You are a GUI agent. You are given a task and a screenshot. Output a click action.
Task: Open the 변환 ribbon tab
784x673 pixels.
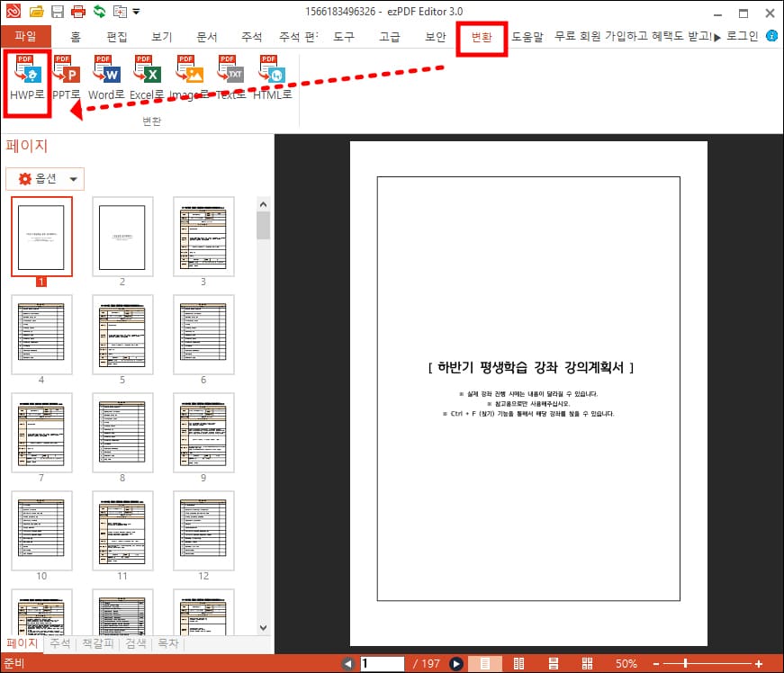(x=482, y=36)
